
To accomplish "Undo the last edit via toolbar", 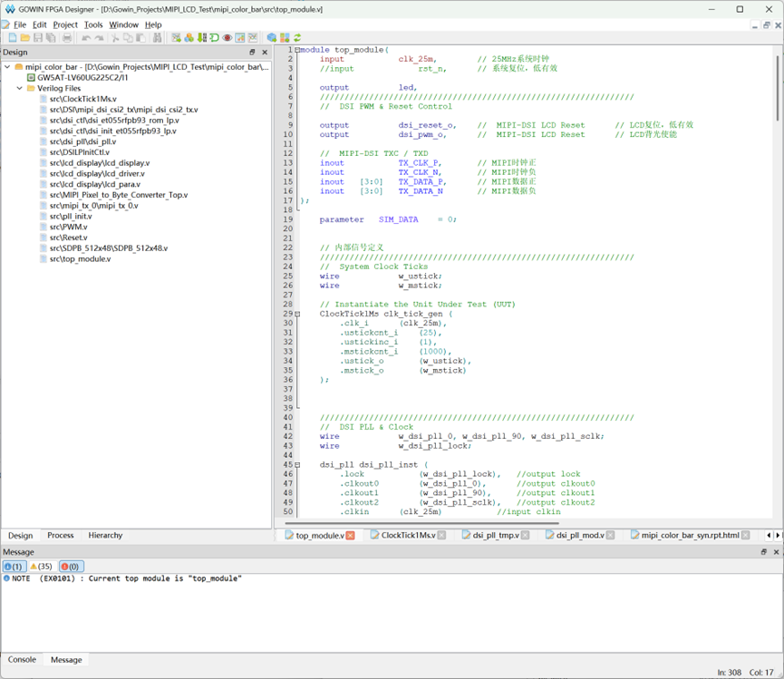I will 86,38.
